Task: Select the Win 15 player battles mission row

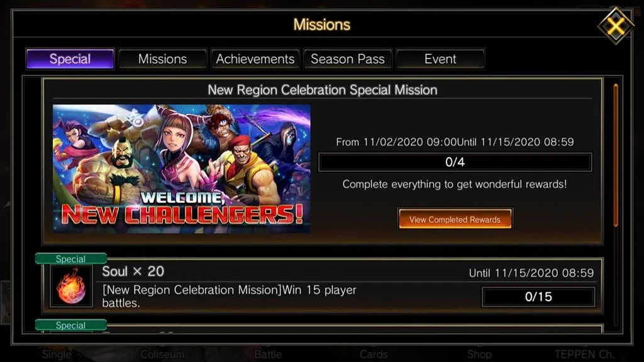Action: pyautogui.click(x=323, y=286)
